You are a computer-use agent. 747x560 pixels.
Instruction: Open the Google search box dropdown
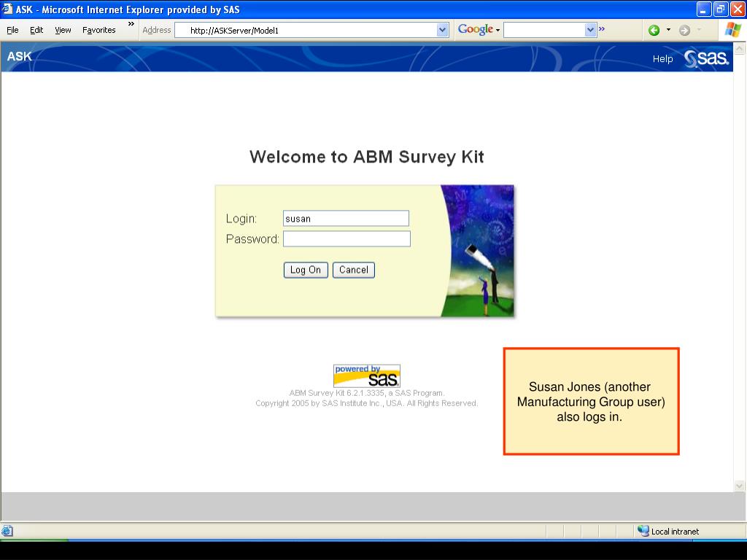click(591, 30)
